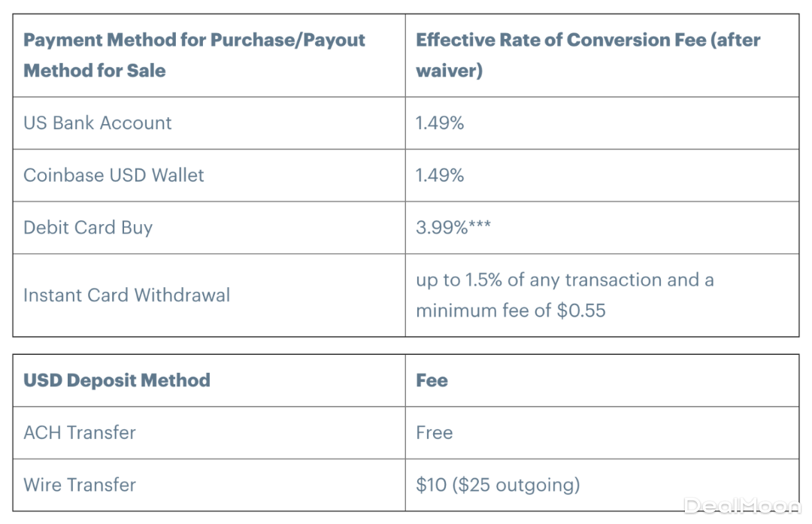The height and width of the screenshot is (524, 812).
Task: Click the 'Method for Sale' header line
Action: click(95, 71)
